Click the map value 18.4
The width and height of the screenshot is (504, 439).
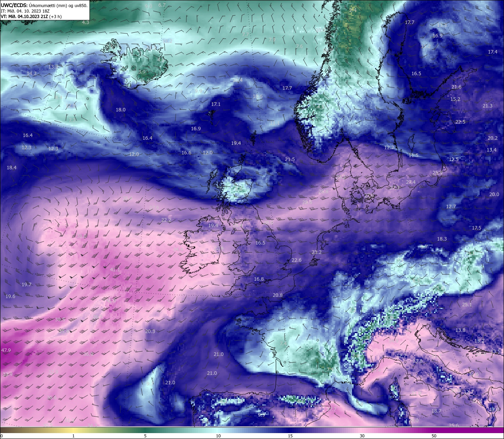point(11,167)
